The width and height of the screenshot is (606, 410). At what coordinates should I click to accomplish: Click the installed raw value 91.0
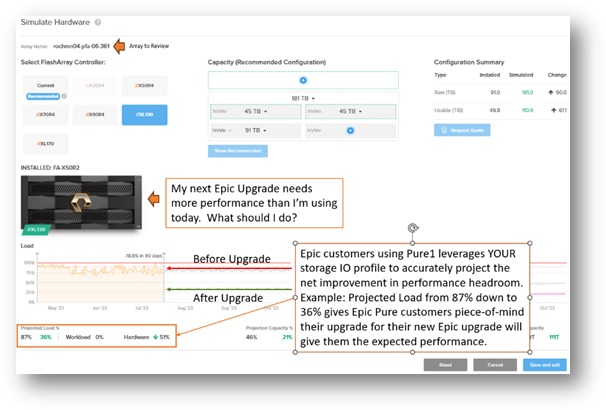click(x=495, y=92)
